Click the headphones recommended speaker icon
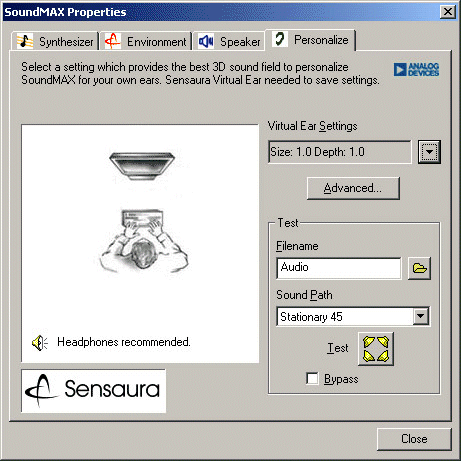Viewport: 461px width, 461px height. (40, 343)
